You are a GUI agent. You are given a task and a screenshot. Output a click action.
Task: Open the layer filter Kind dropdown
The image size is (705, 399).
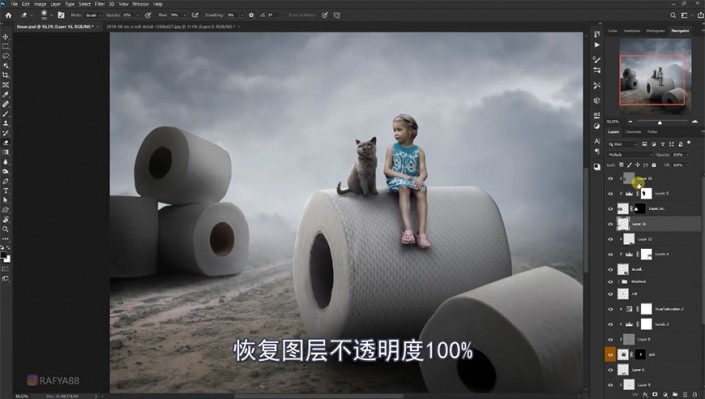tap(623, 144)
